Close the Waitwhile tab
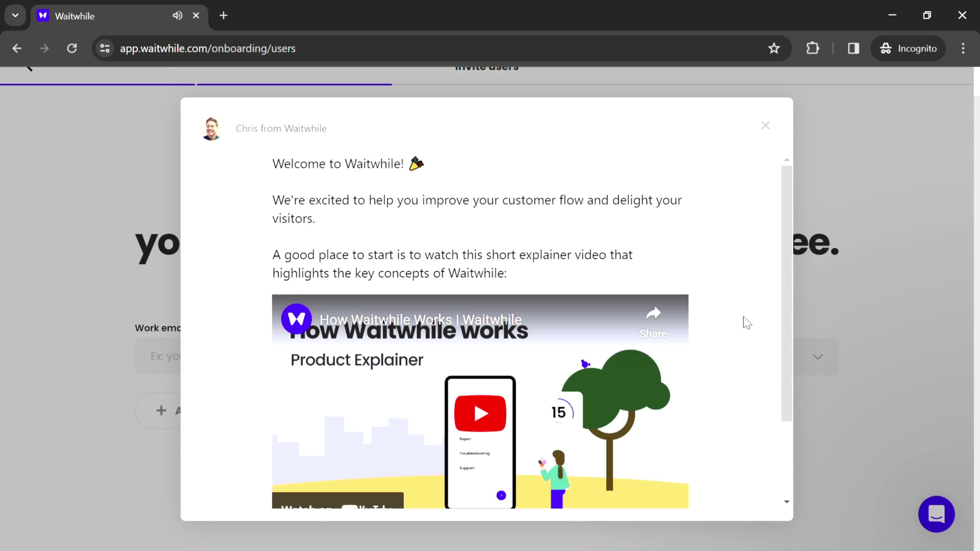The height and width of the screenshot is (551, 980). (x=196, y=16)
